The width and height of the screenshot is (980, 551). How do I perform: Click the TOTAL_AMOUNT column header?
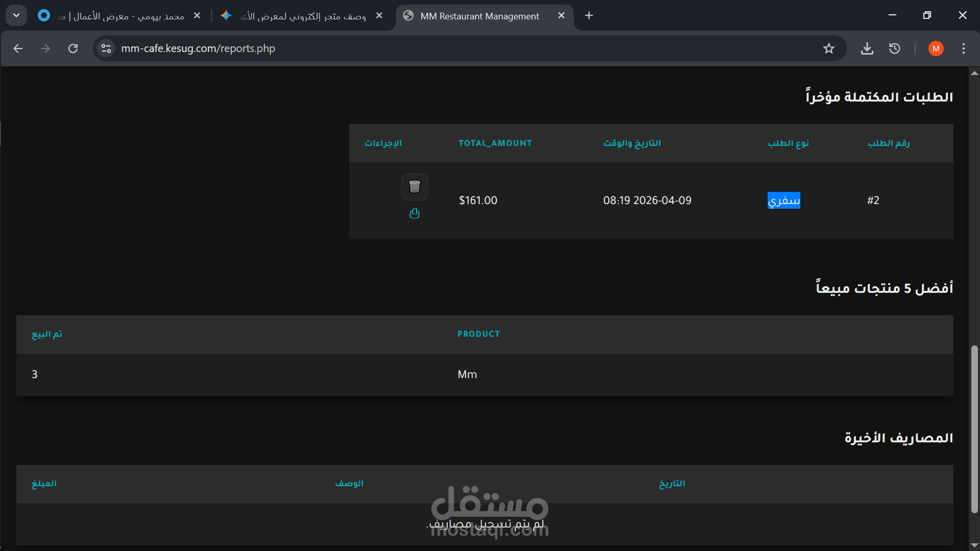point(495,143)
